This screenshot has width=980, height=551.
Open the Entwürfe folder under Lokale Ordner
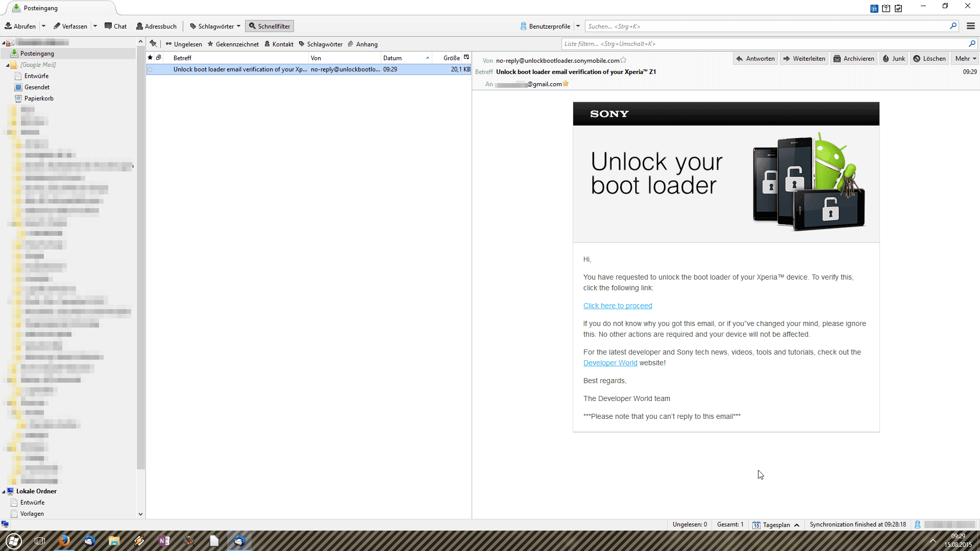click(x=32, y=503)
